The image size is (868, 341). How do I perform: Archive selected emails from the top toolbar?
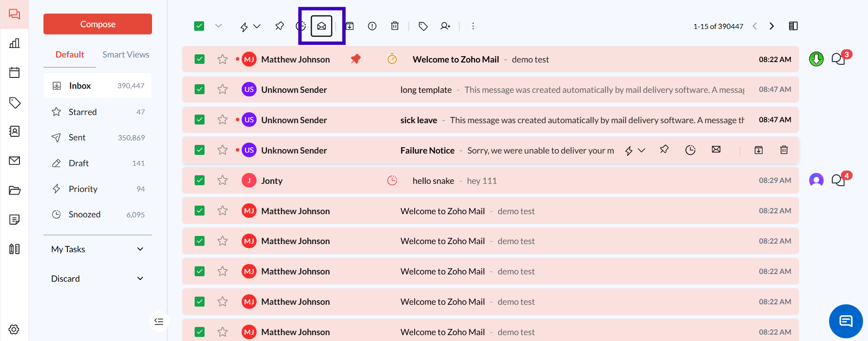pos(350,26)
